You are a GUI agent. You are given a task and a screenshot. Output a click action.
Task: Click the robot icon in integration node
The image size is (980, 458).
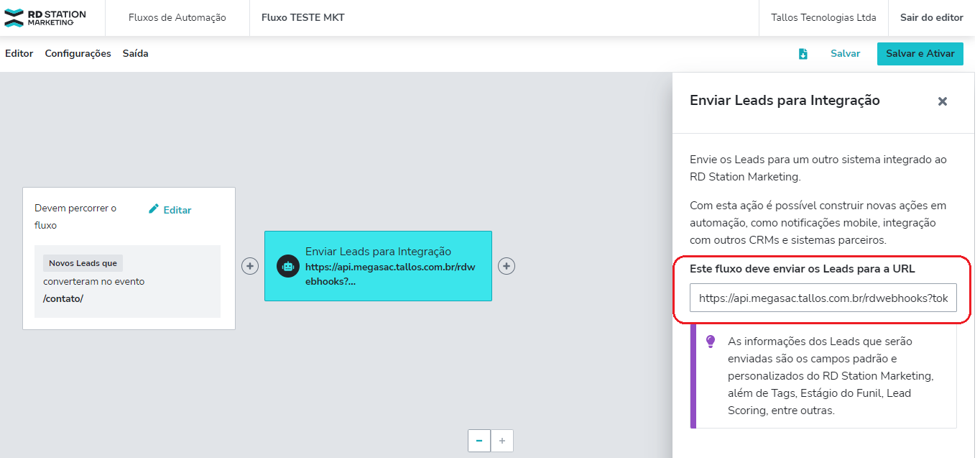point(287,266)
